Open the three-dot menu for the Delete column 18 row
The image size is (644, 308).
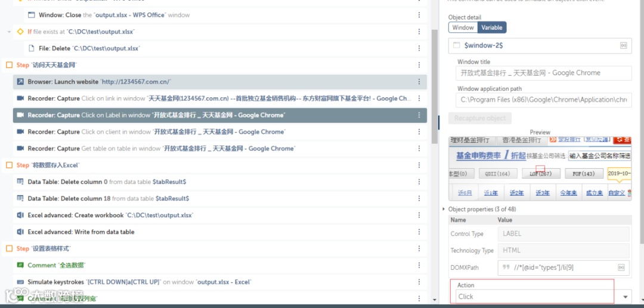tap(419, 198)
